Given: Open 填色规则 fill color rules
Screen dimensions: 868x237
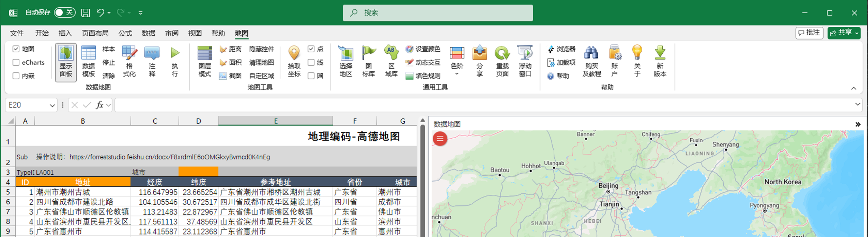Looking at the screenshot, I should [423, 76].
